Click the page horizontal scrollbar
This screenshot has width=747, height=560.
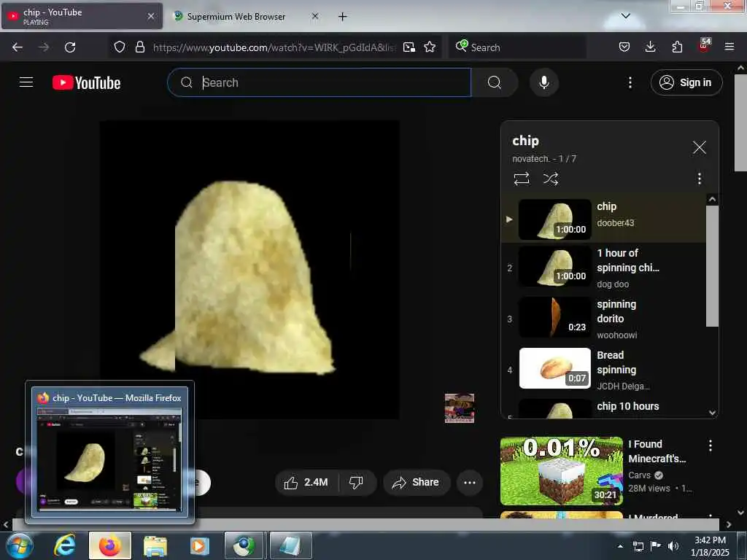365,524
